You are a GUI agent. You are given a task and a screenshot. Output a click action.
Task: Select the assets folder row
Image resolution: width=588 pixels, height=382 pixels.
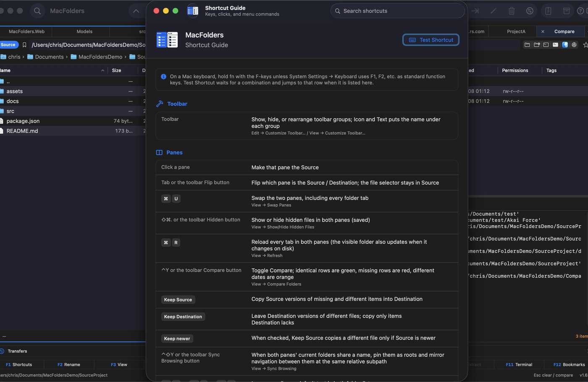[73, 91]
